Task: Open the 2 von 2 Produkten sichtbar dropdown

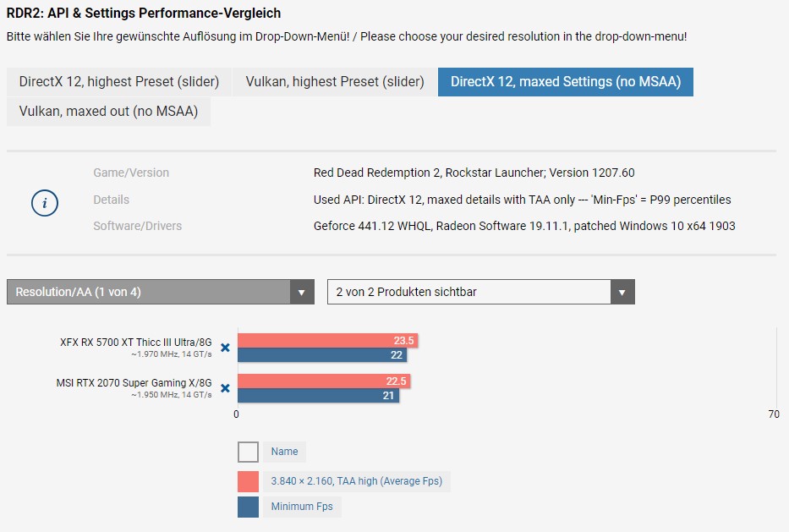Action: click(x=481, y=292)
